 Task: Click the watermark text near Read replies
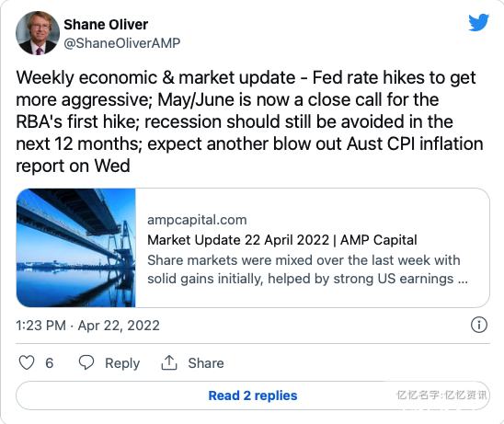(x=441, y=395)
